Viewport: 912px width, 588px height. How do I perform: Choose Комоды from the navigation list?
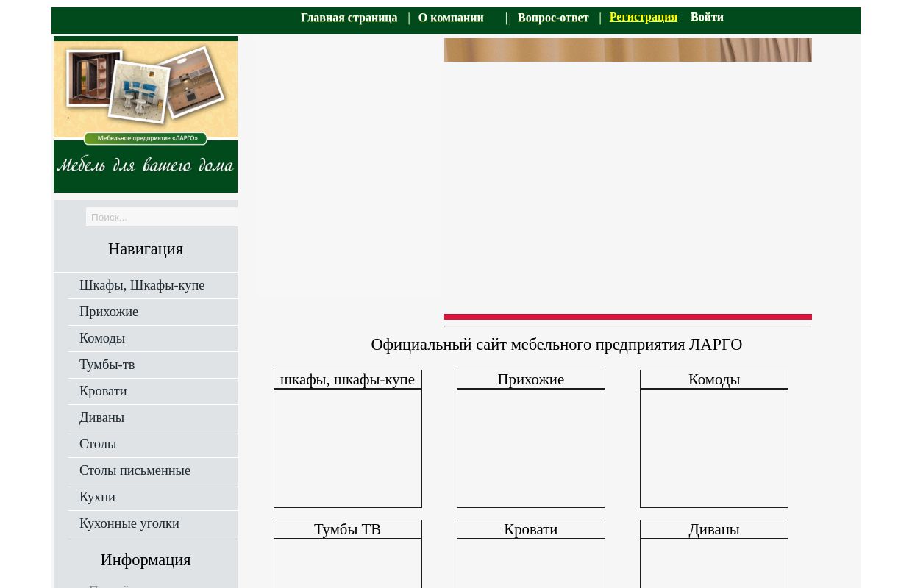[102, 338]
